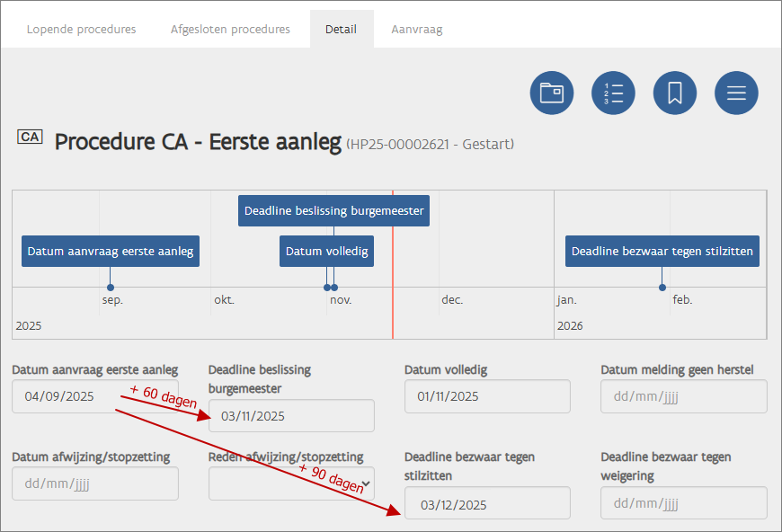Screen dimensions: 782x532
Task: Click the Datum afwijzing/stopzetting date field
Action: tap(94, 484)
